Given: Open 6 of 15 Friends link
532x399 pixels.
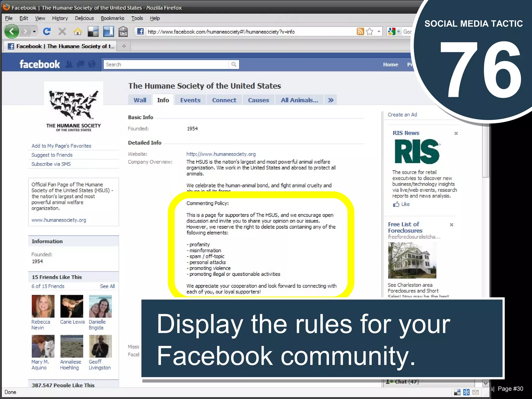Looking at the screenshot, I should point(48,286).
